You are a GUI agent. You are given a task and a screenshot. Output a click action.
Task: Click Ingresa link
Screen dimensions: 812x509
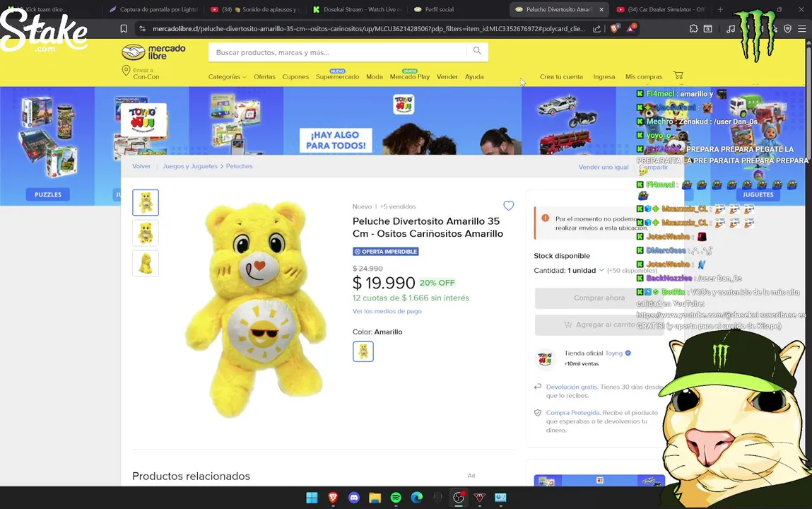pos(604,76)
